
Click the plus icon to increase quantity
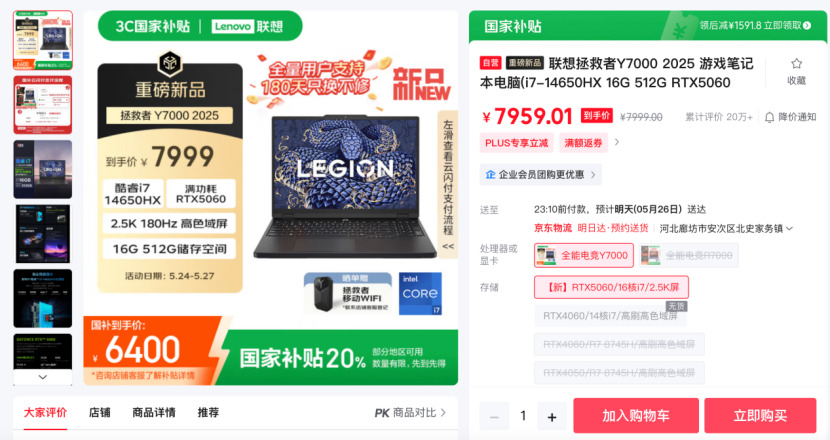pos(552,416)
